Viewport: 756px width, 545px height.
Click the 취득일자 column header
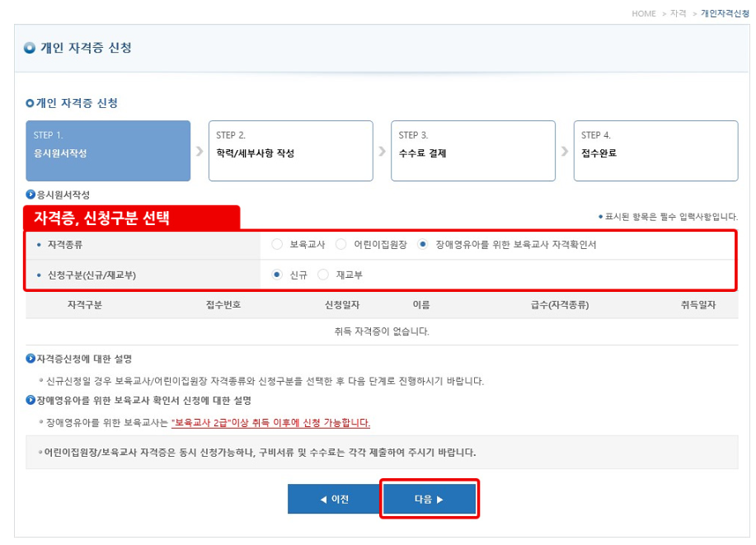[698, 305]
